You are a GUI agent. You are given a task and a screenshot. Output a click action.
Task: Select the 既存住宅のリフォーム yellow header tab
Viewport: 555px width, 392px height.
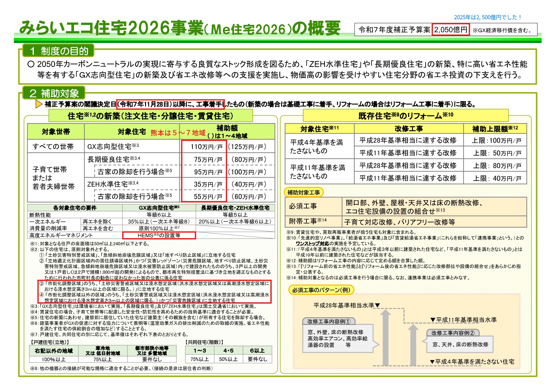tap(405, 116)
